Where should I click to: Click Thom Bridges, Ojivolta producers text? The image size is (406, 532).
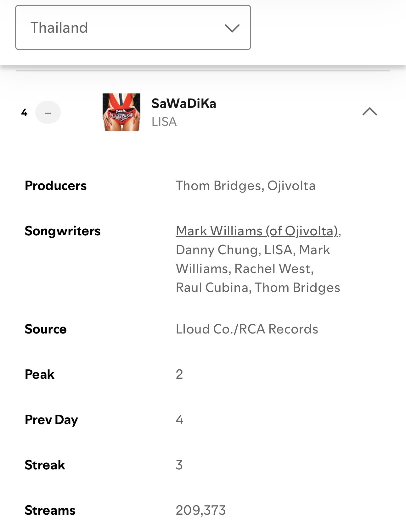[245, 186]
